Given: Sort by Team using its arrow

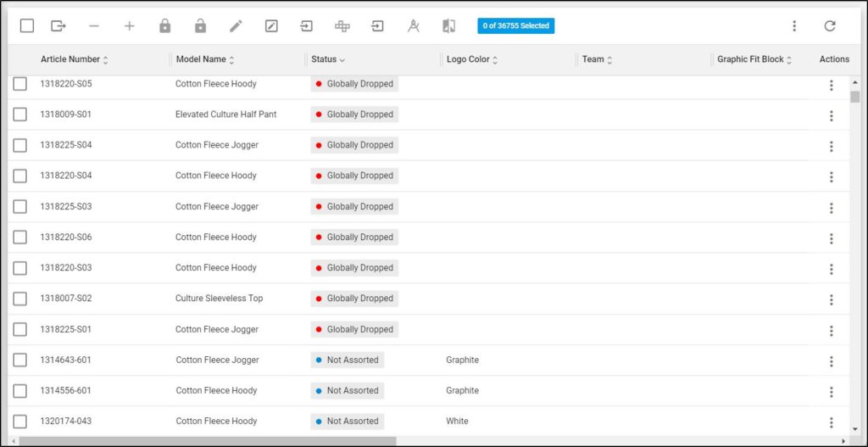Looking at the screenshot, I should click(609, 60).
